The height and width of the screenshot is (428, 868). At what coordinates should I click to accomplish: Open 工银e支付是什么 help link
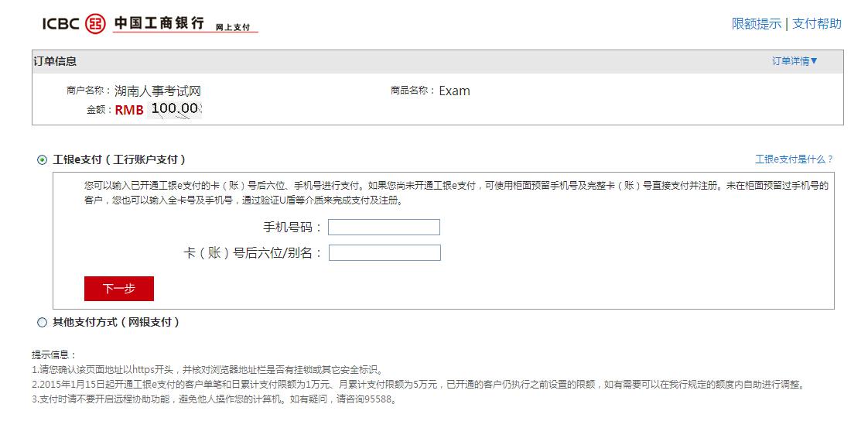(794, 159)
